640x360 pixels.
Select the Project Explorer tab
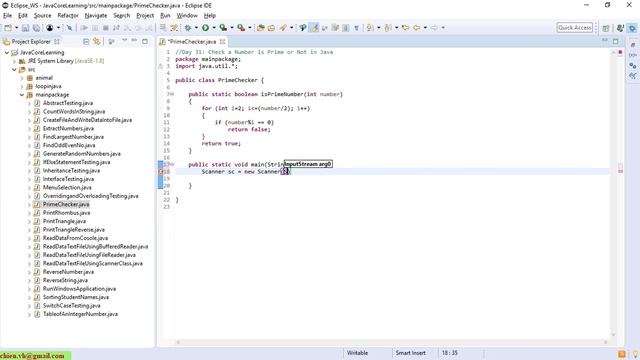point(31,42)
